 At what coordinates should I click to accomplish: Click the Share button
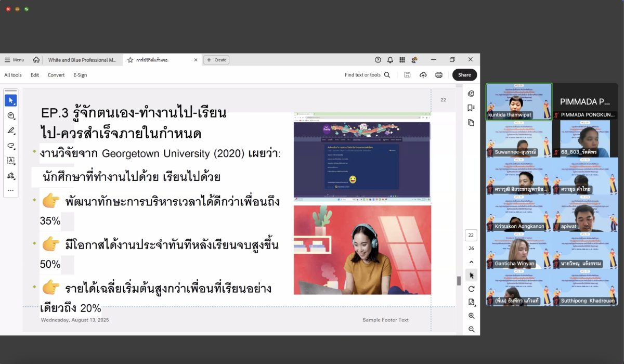[464, 75]
